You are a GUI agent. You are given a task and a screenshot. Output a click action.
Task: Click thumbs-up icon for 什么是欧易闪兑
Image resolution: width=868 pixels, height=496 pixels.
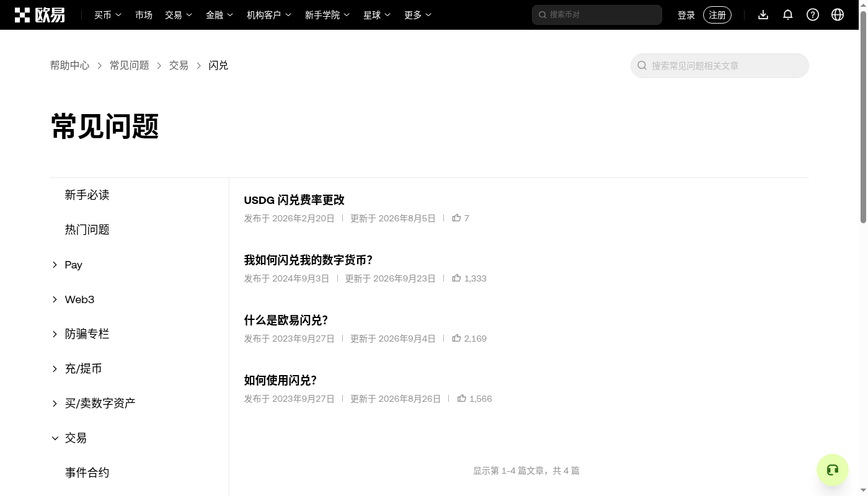[x=457, y=339]
